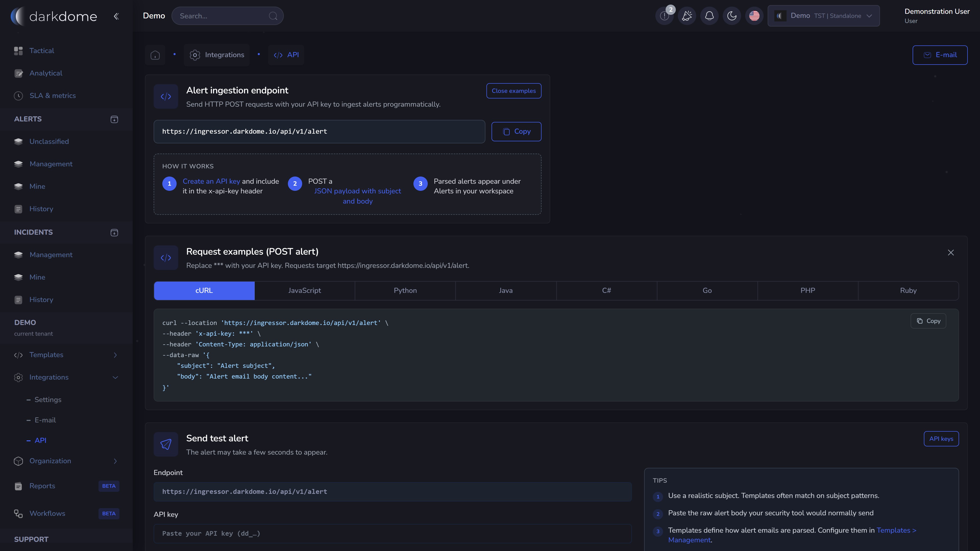Expand the Templates menu chevron

click(x=115, y=355)
